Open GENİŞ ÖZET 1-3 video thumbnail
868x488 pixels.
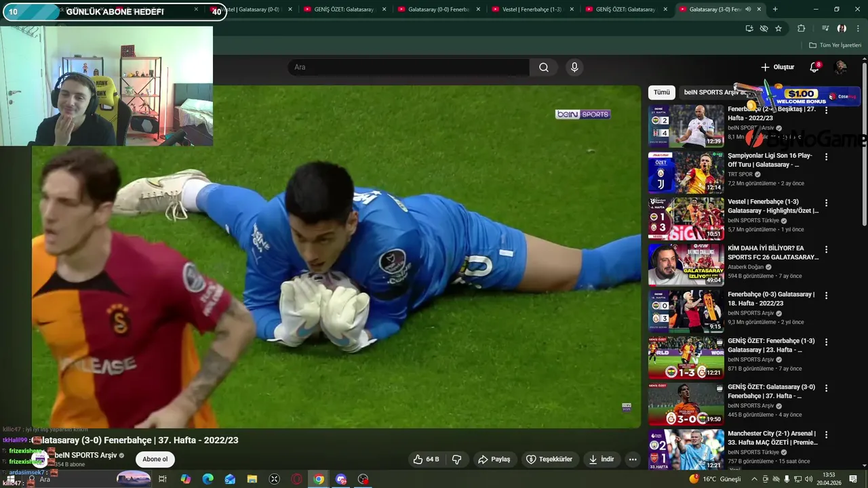686,357
